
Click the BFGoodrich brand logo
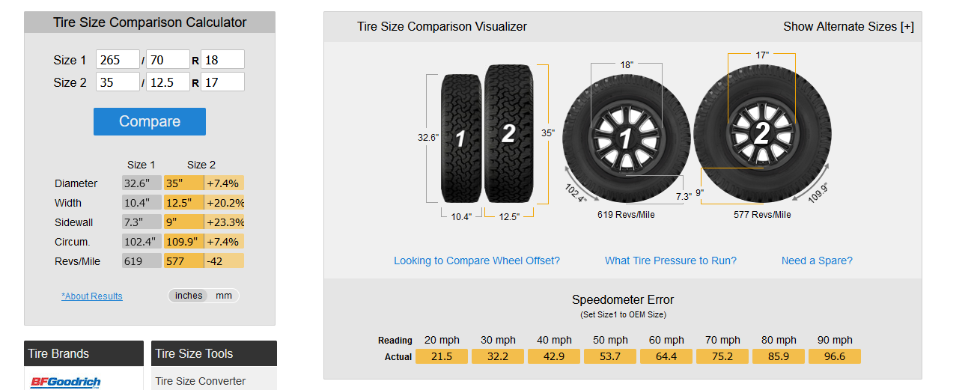pos(65,382)
